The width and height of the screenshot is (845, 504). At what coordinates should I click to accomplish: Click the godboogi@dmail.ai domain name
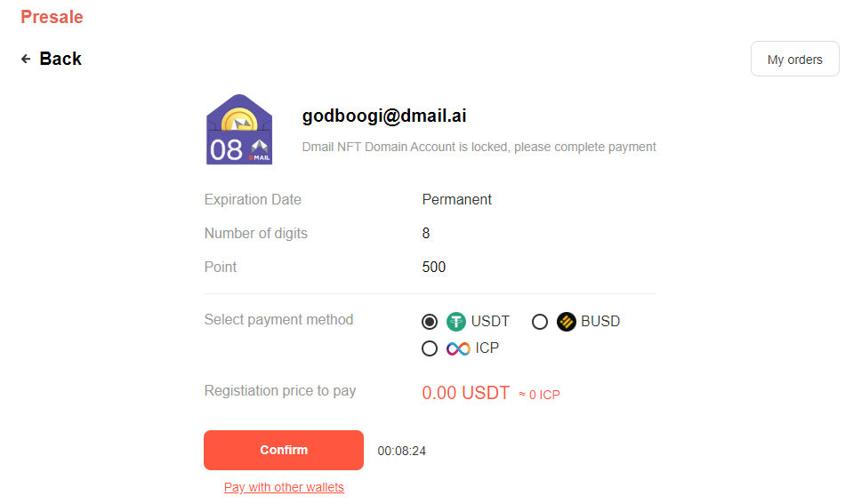point(384,116)
